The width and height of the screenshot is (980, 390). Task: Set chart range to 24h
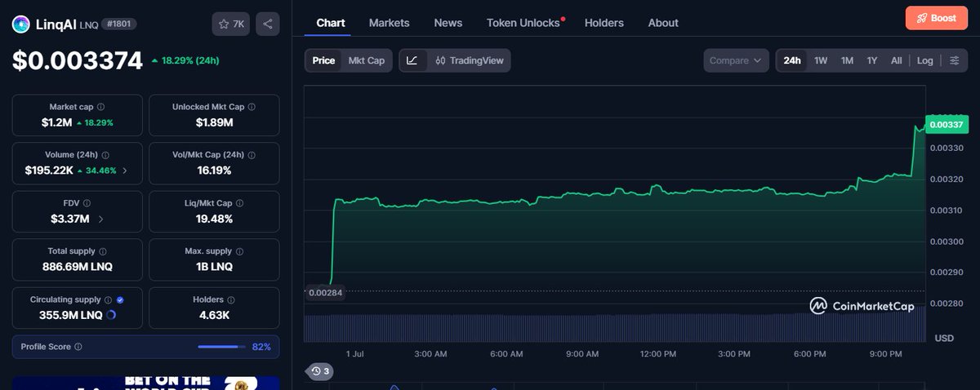coord(792,60)
